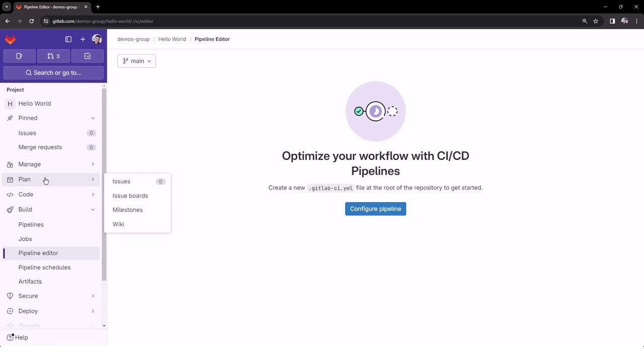Click the Secure shield icon
644x362 pixels.
10,296
